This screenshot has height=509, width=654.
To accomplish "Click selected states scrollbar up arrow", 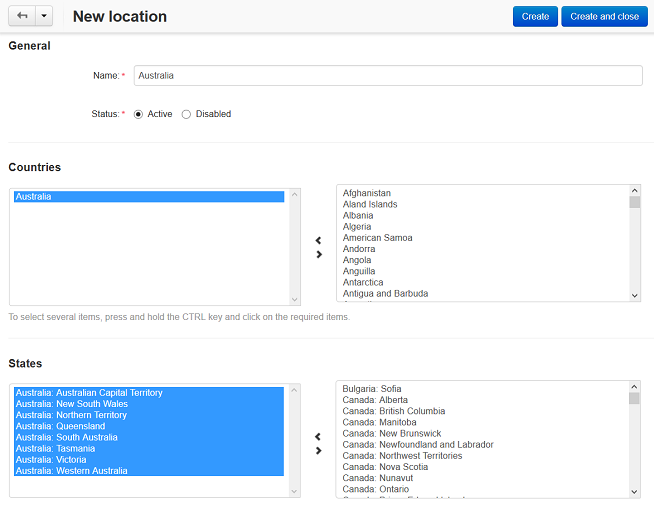I will (294, 390).
